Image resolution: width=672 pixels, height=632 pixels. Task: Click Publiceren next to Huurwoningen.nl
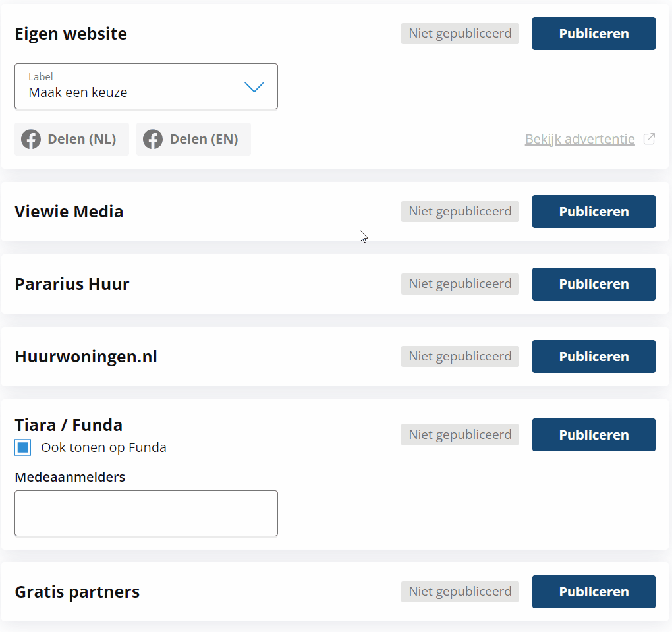tap(594, 357)
